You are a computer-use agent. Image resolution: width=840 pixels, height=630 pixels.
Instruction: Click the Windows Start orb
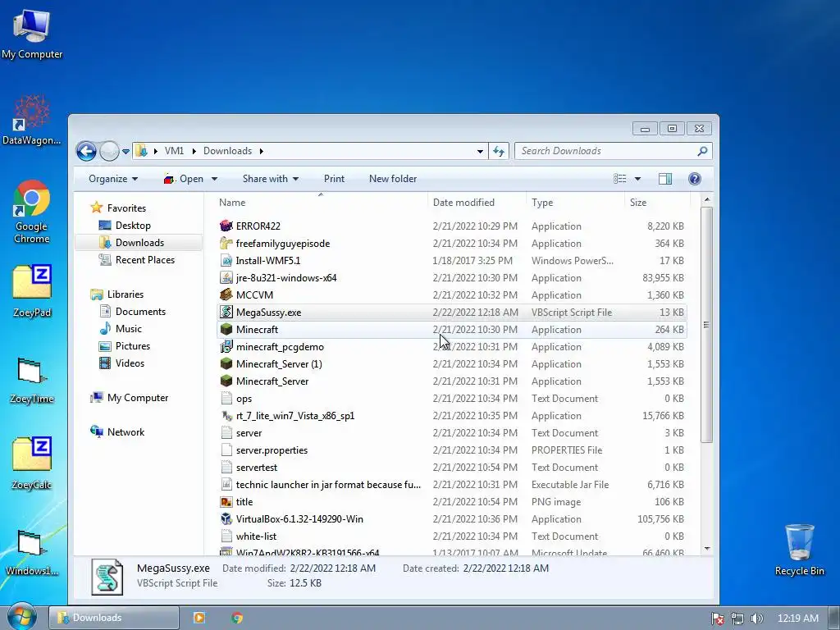click(22, 617)
